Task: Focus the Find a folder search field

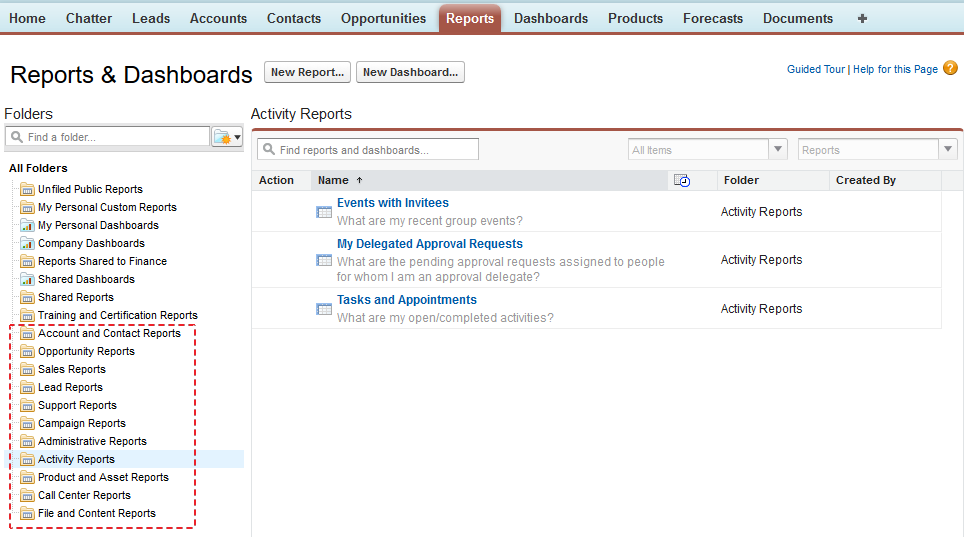Action: [108, 137]
